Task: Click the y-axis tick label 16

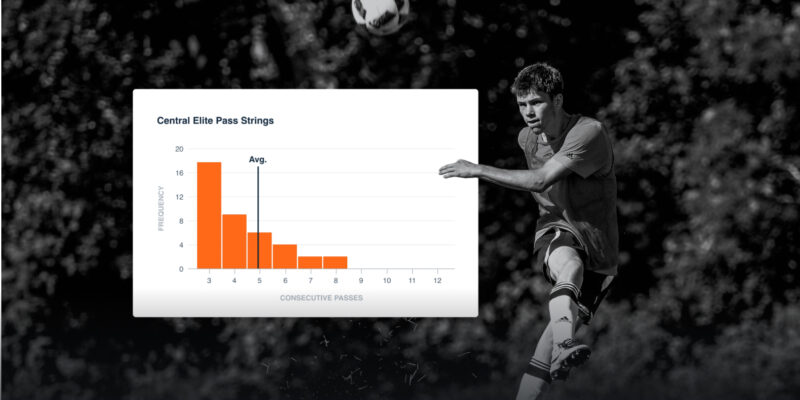Action: (179, 173)
